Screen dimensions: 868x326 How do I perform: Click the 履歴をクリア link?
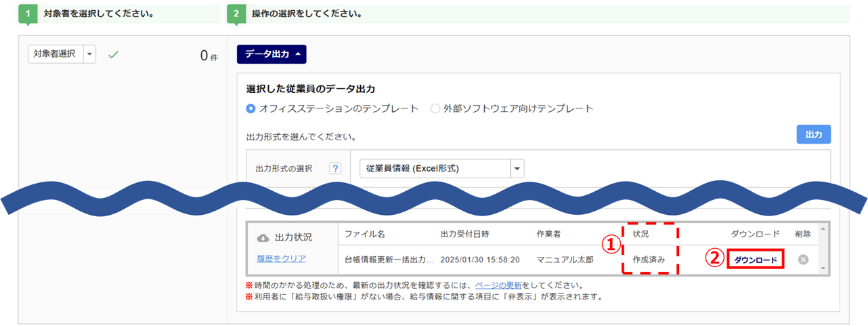(281, 258)
